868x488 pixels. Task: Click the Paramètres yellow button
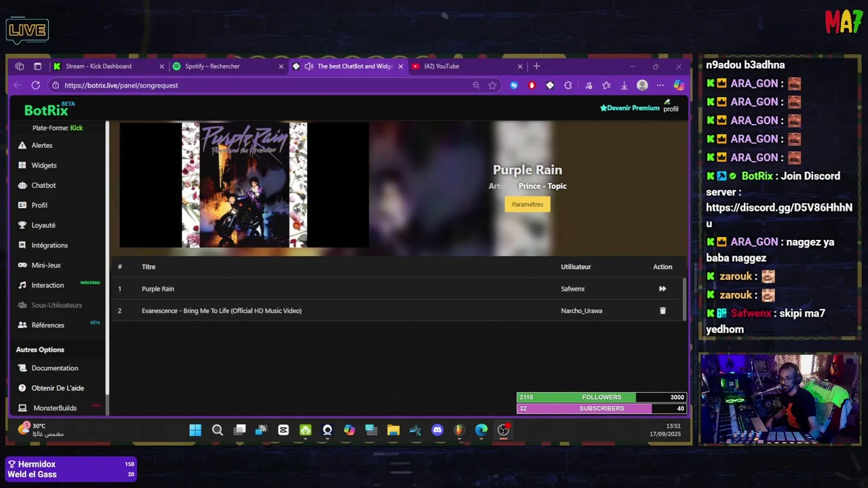pos(528,204)
